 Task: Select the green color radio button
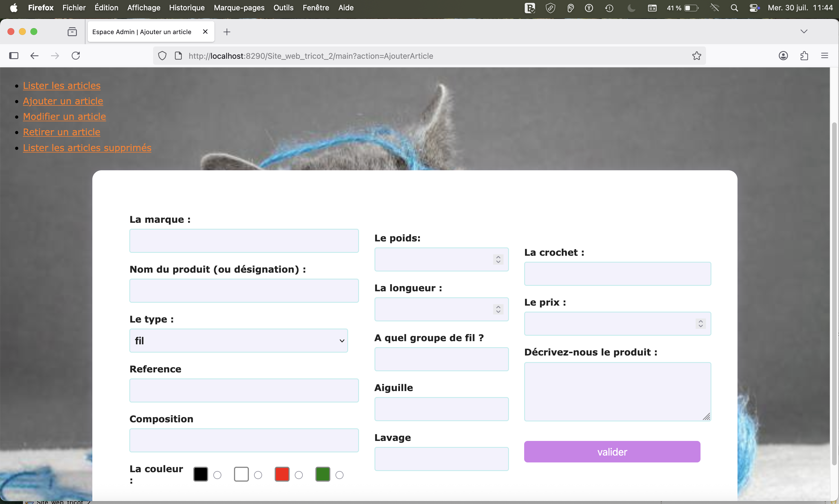[340, 474]
